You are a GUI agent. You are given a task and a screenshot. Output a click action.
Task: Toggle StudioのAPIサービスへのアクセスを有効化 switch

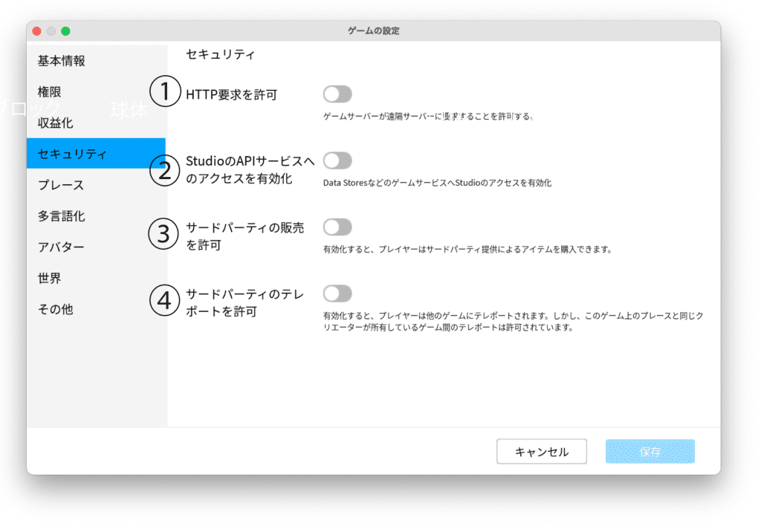coord(337,160)
